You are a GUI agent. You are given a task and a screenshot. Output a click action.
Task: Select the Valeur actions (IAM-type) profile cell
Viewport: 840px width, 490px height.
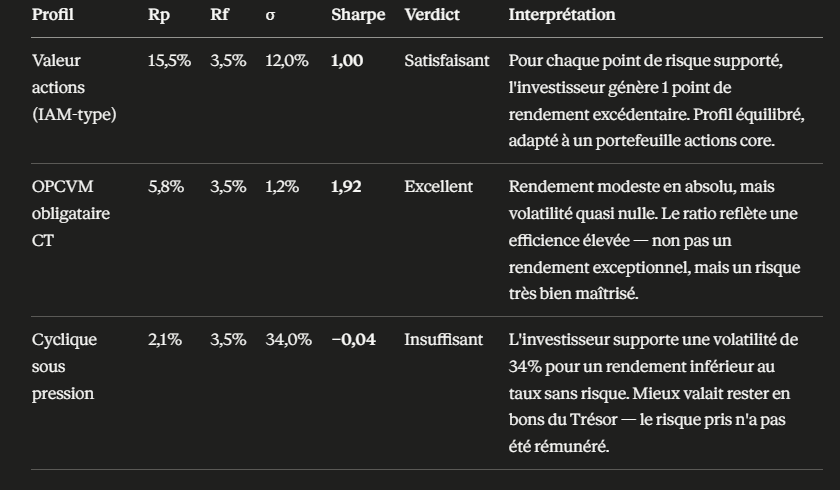pyautogui.click(x=74, y=88)
